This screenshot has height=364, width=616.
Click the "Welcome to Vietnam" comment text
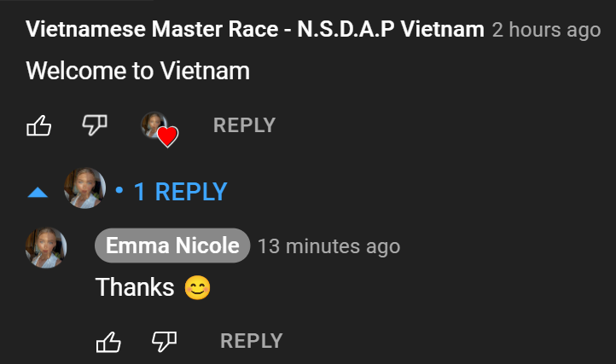[x=138, y=71]
